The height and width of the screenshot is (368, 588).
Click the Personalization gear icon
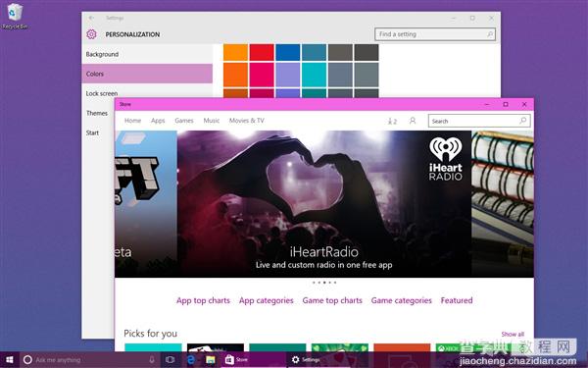(91, 34)
